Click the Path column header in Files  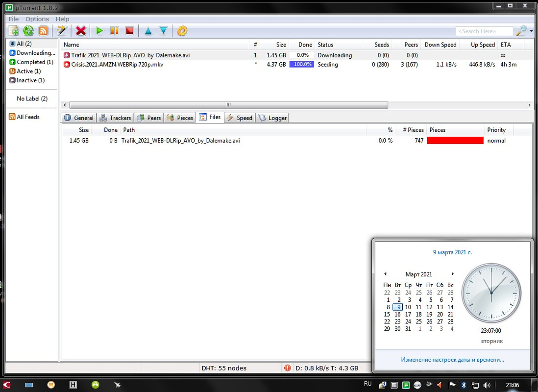click(x=243, y=130)
